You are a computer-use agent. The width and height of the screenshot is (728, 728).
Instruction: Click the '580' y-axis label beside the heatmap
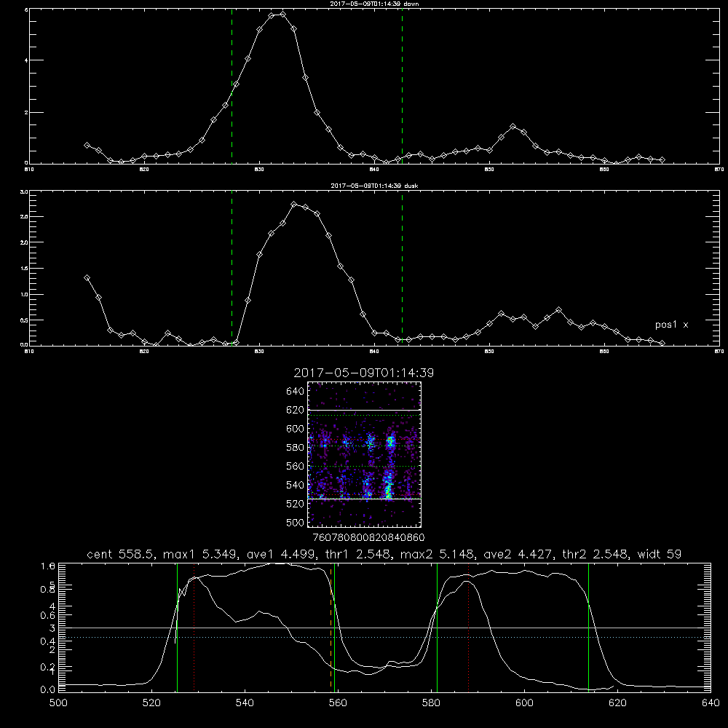(x=296, y=448)
